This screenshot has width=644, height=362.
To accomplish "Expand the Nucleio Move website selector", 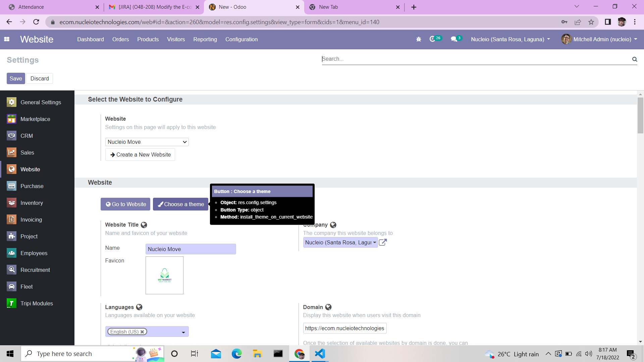I will [147, 142].
